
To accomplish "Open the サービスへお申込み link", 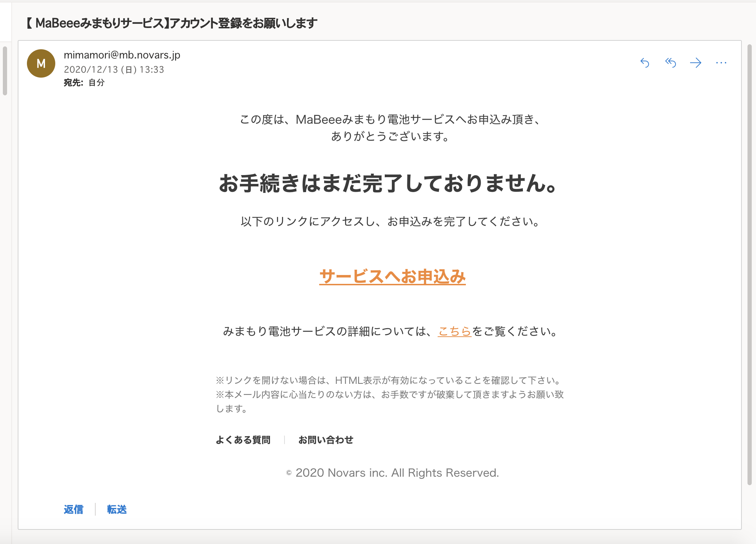I will coord(393,276).
